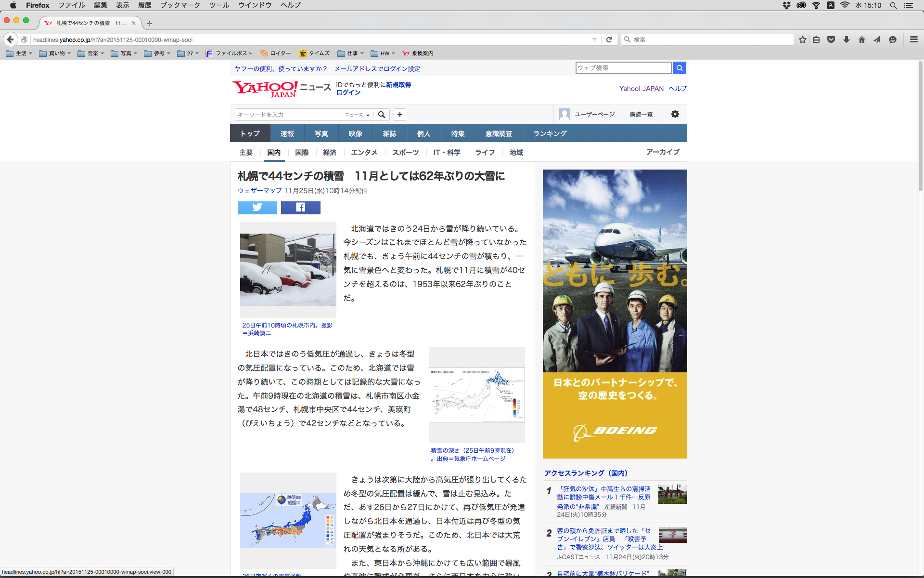Open the ブックマーク menu in menu bar
This screenshot has width=924, height=578.
tap(180, 5)
